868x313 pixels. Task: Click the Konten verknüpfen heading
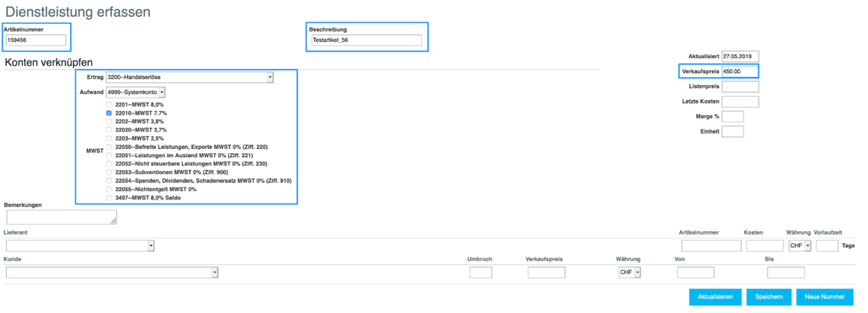(48, 62)
